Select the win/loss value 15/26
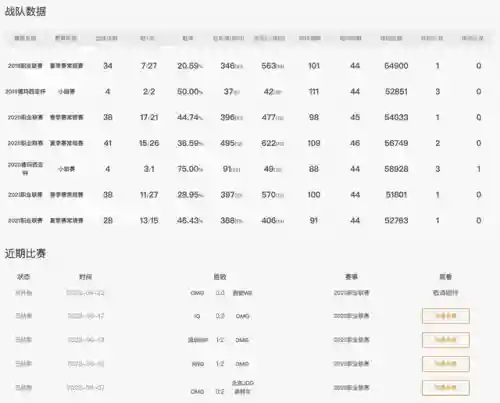This screenshot has height=403, width=500. click(x=149, y=143)
